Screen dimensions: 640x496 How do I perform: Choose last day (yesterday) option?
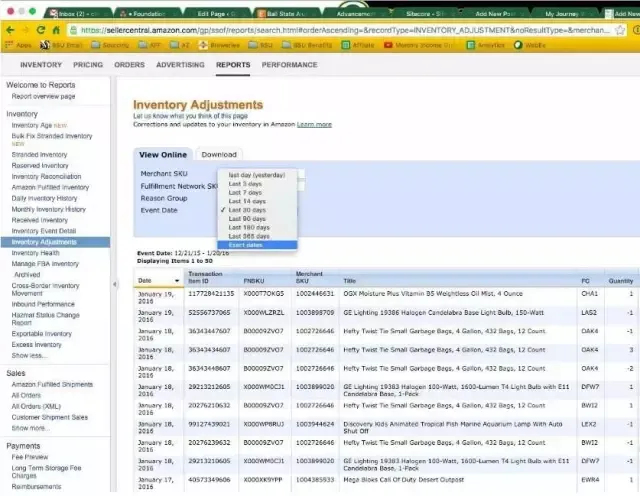(x=257, y=175)
